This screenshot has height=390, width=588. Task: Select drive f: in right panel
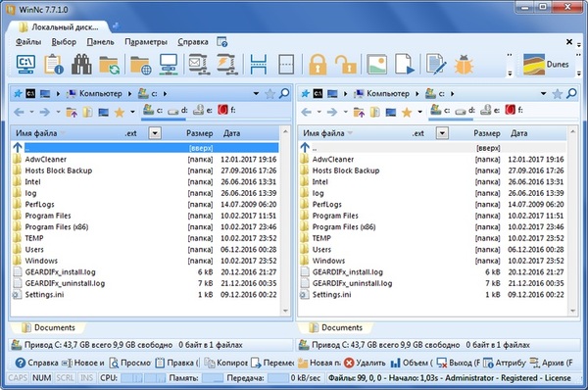[514, 111]
